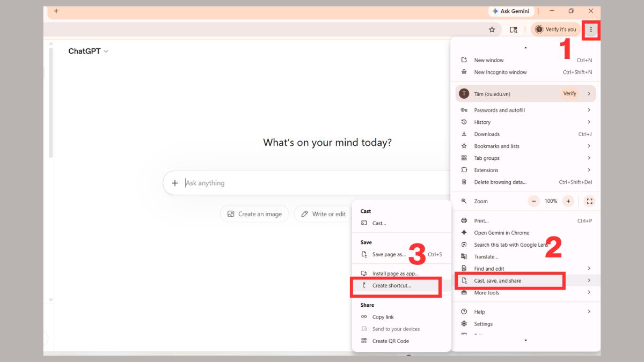Click the Downloads arrow icon
Viewport: 644px width, 362px height.
(x=464, y=134)
